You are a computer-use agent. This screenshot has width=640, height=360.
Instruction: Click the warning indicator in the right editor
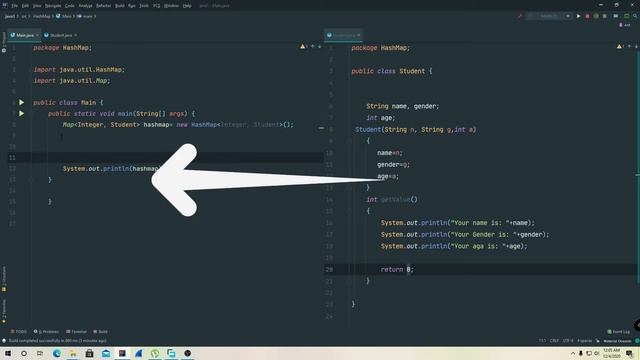click(x=620, y=47)
